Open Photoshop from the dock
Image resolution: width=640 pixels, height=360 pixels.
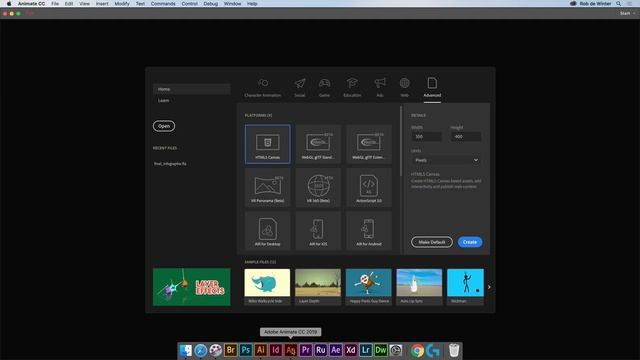point(246,350)
